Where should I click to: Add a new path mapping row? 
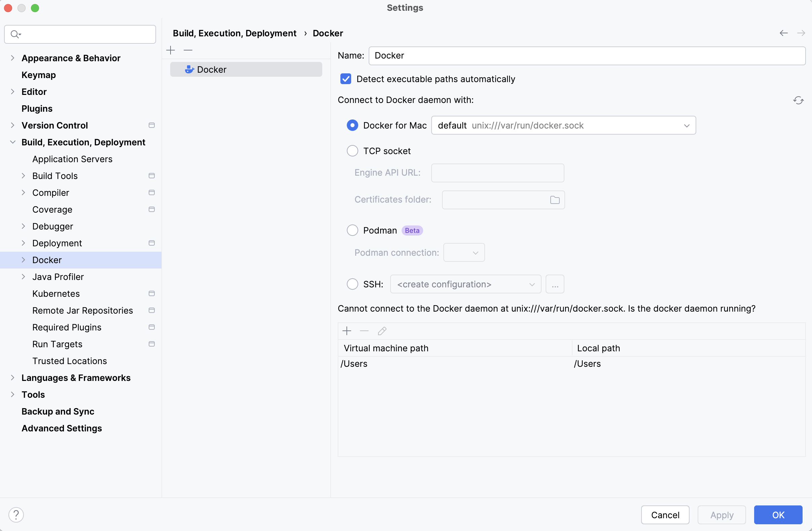[347, 331]
